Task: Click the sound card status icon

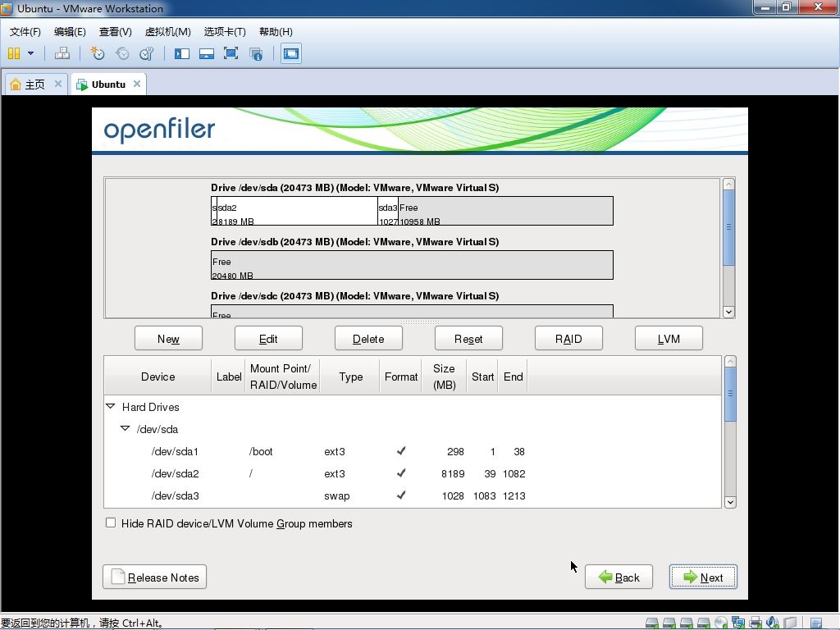Action: point(773,623)
